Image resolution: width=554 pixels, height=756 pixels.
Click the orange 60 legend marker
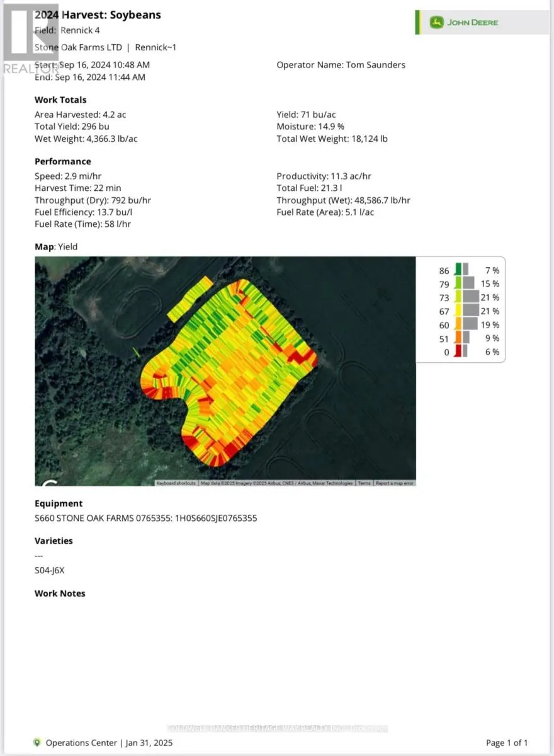(458, 324)
